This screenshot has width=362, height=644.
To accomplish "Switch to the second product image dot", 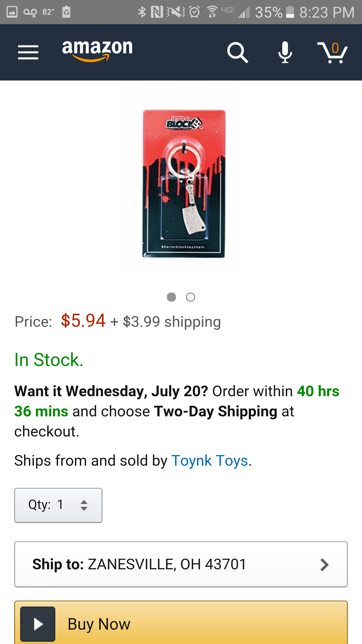I will 191,297.
